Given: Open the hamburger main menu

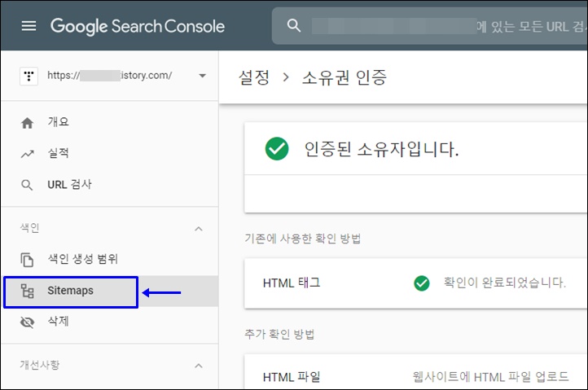Looking at the screenshot, I should pos(29,26).
